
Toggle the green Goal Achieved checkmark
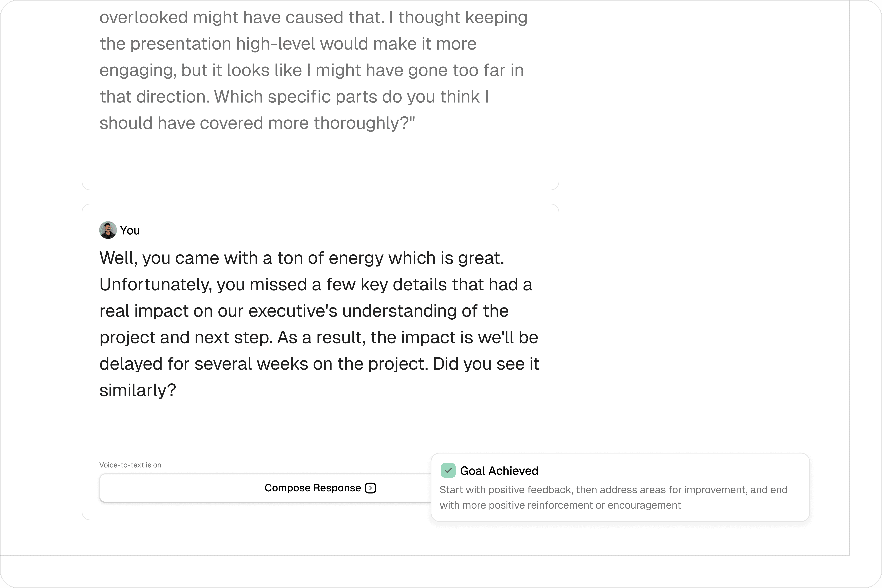(448, 471)
